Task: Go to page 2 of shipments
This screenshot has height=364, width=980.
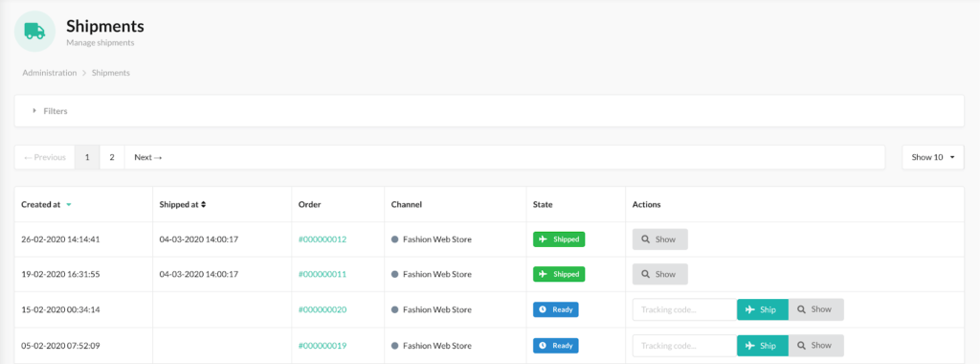Action: click(x=112, y=158)
